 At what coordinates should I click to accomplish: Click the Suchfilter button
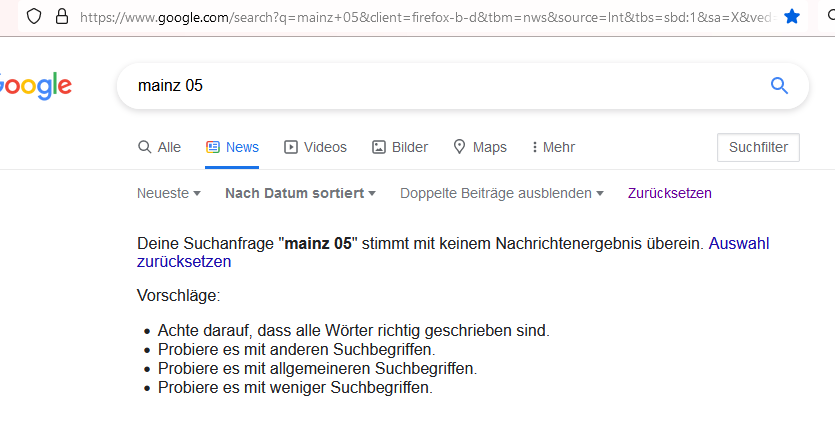(x=758, y=147)
